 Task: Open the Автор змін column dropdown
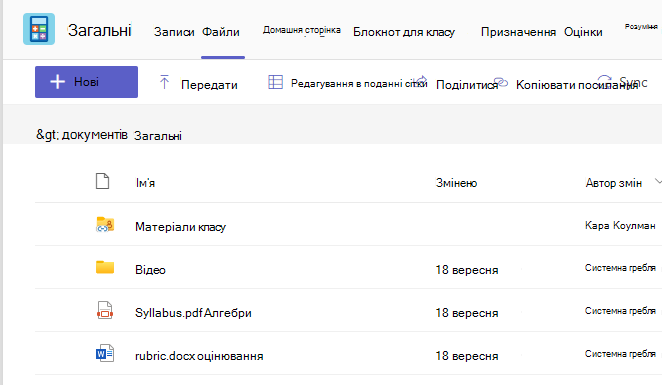point(613,183)
